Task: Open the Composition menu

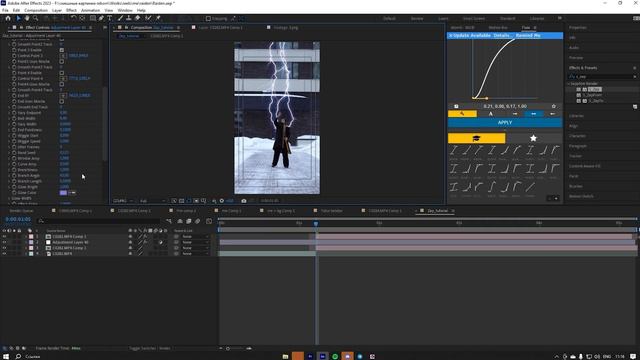Action: pos(36,10)
